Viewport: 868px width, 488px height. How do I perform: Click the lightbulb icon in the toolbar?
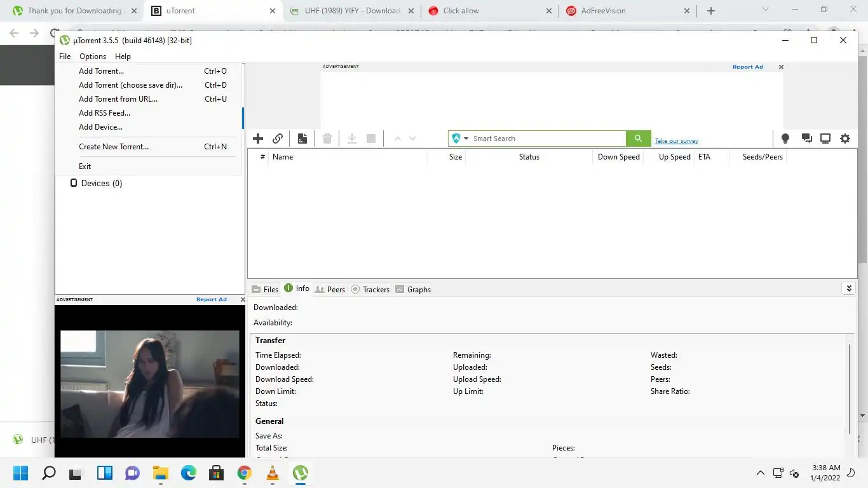(785, 139)
